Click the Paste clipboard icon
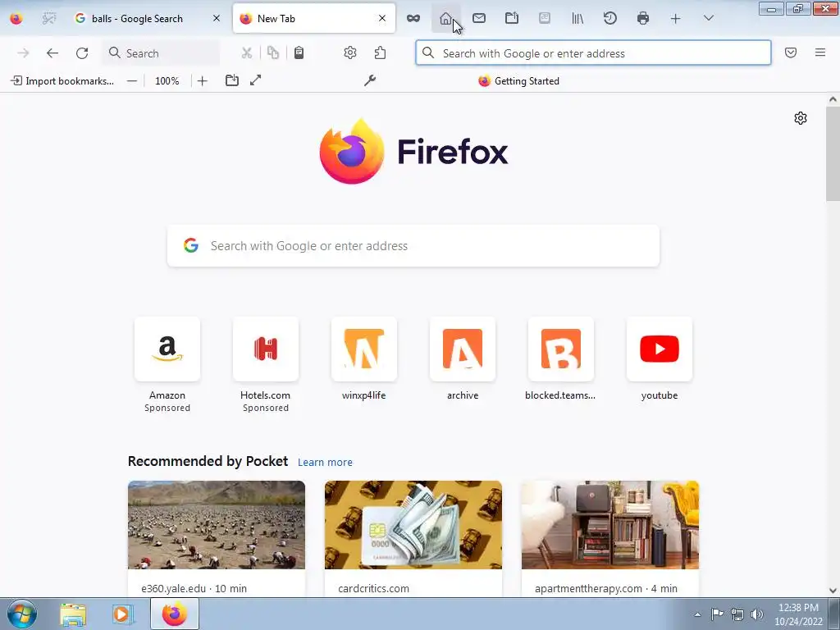This screenshot has height=630, width=840. [299, 53]
